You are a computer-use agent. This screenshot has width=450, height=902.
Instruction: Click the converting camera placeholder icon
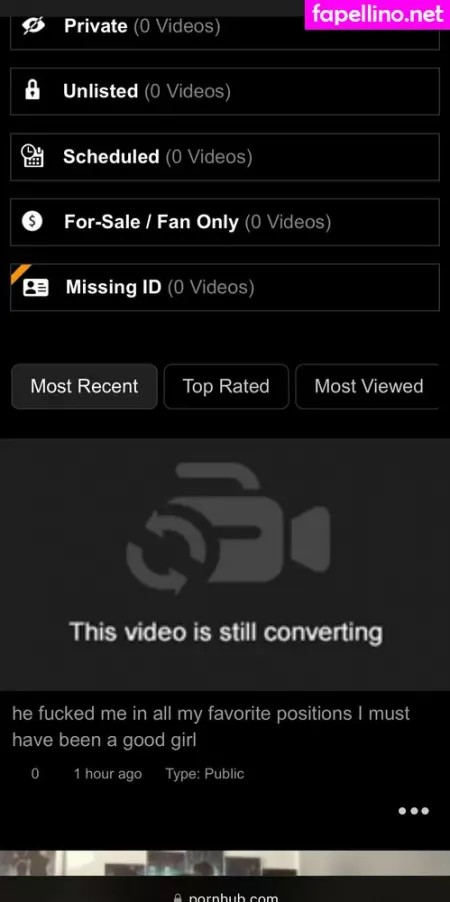228,528
